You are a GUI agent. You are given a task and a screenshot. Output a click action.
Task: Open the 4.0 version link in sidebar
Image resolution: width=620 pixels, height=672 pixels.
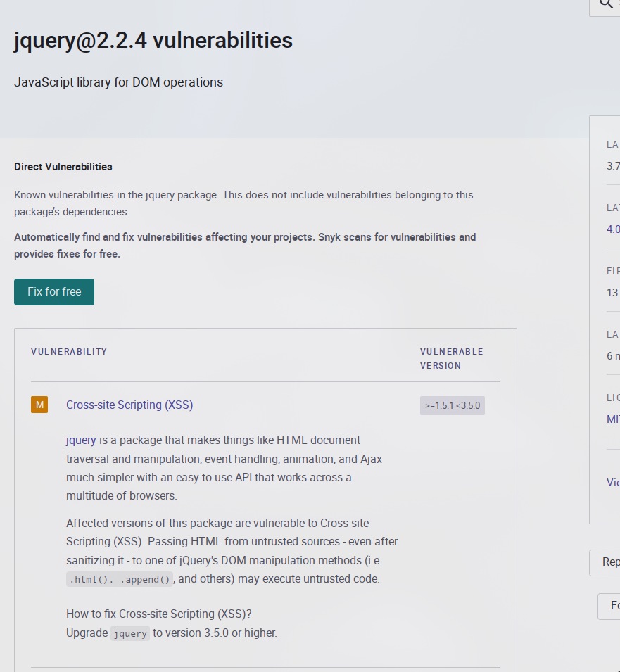pos(613,229)
